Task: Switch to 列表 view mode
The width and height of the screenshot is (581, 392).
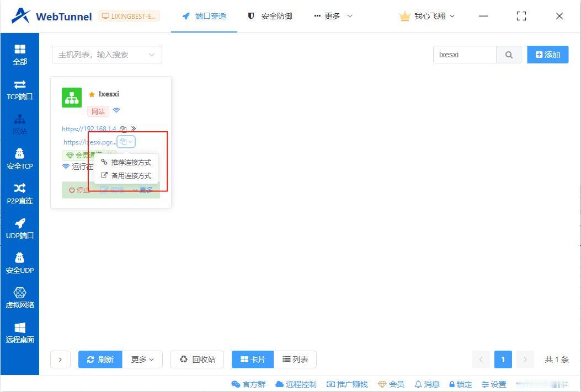Action: [x=296, y=359]
